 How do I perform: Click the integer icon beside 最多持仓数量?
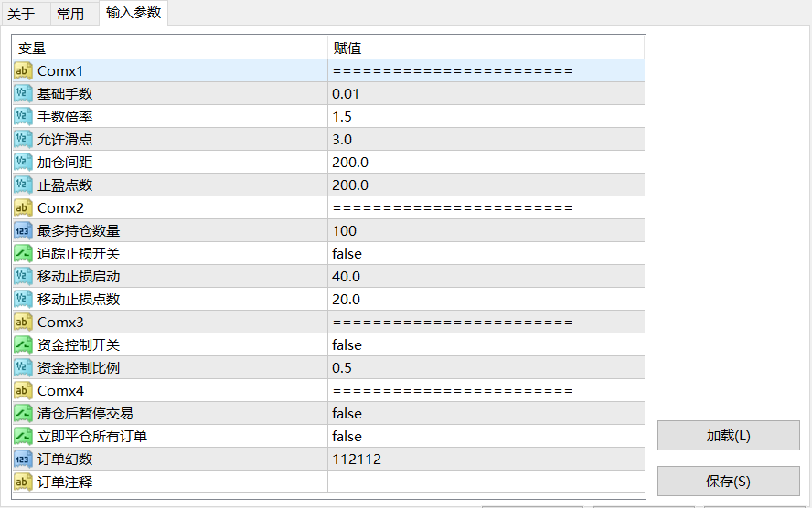coord(23,231)
